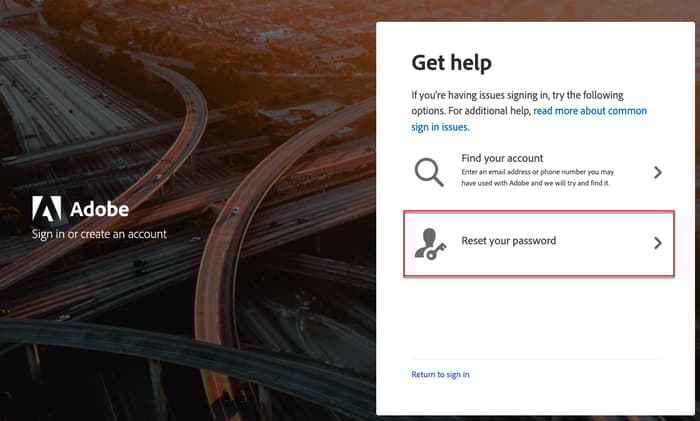Click the magnifying glass search icon

click(429, 172)
